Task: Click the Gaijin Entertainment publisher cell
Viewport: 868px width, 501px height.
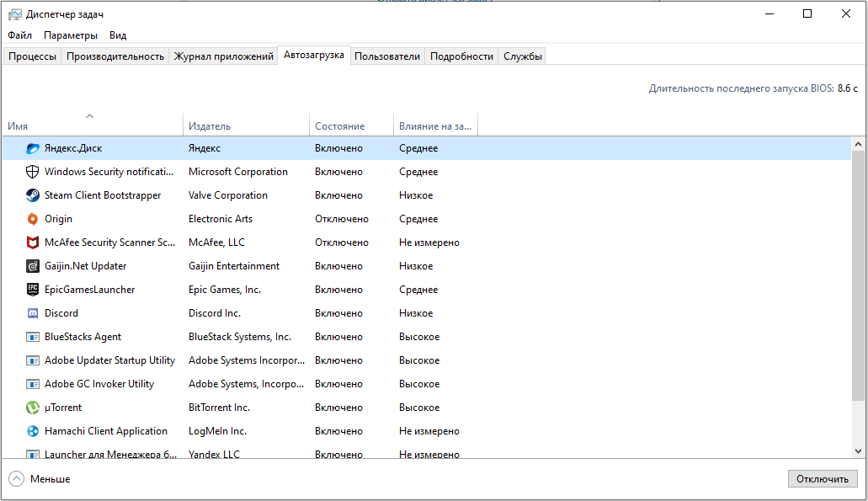Action: click(233, 266)
